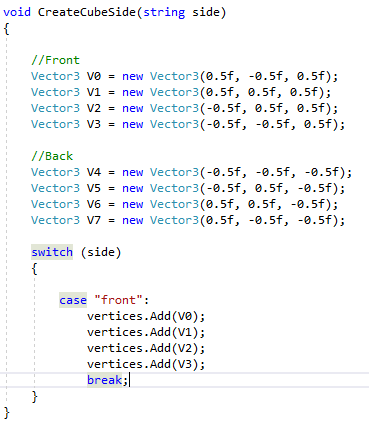369x422 pixels.
Task: Click variable V2 in its declaration
Action: click(94, 108)
